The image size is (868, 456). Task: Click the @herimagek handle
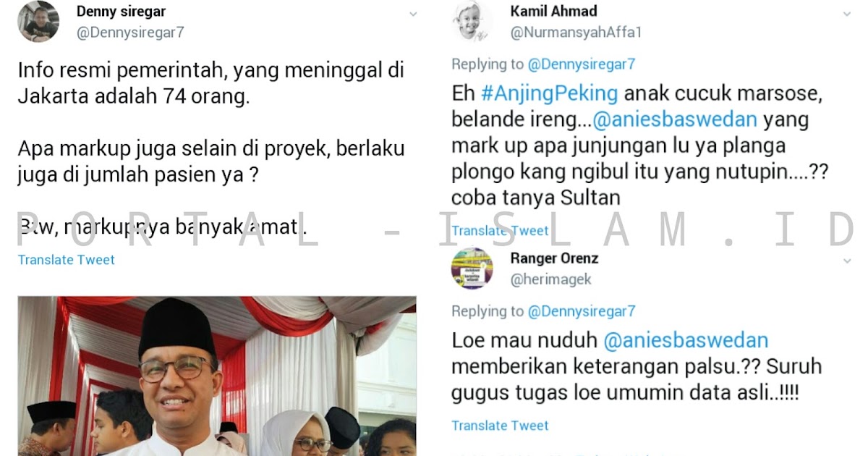[551, 279]
